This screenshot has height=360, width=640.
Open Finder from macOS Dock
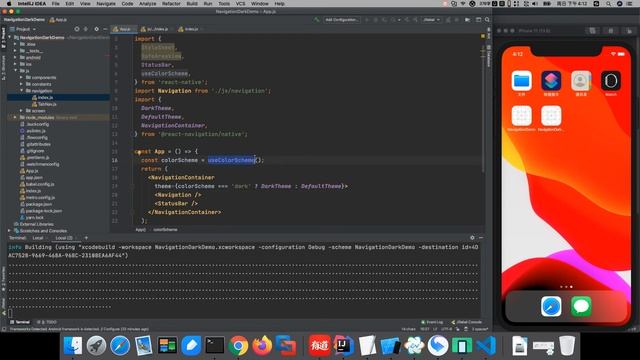(x=73, y=345)
